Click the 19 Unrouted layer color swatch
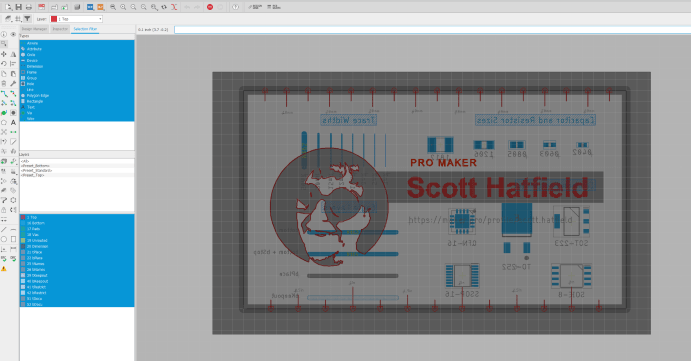Screen dimensions: 691x361 [23, 241]
